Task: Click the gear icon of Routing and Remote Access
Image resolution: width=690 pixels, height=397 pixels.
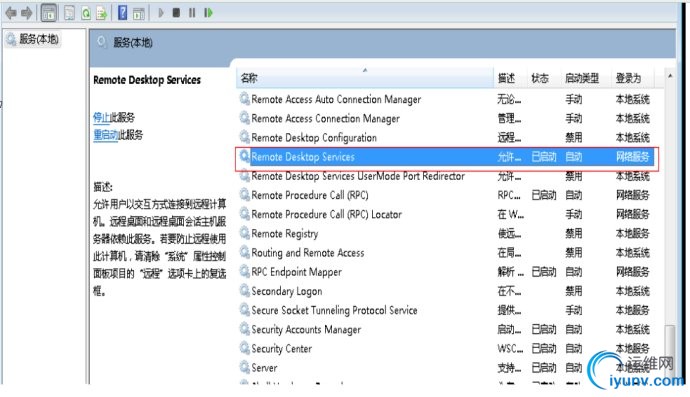Action: point(244,252)
